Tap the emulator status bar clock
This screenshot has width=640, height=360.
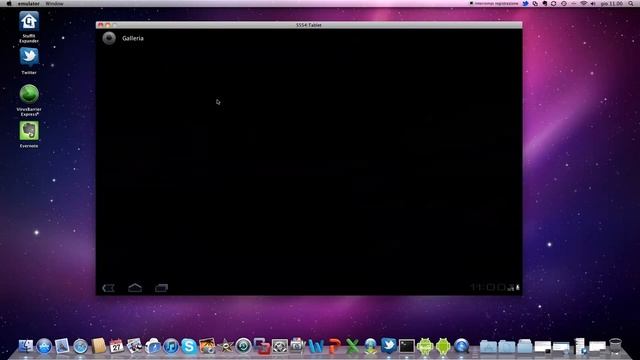488,287
